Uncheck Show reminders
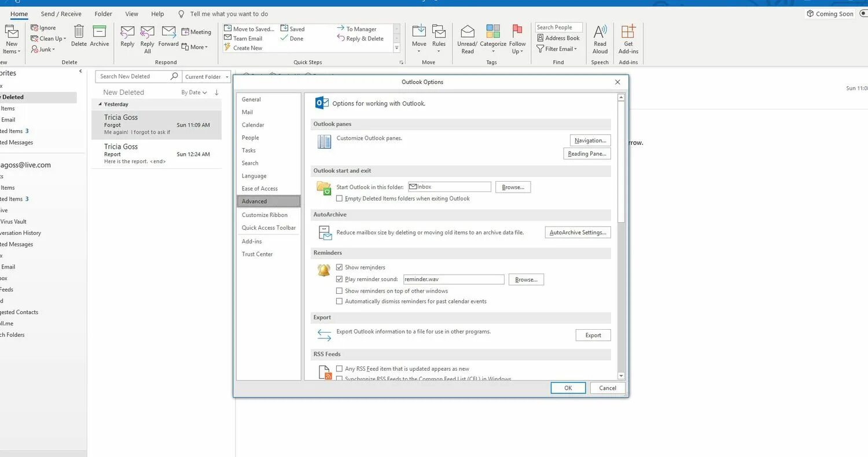This screenshot has height=457, width=868. coord(339,267)
